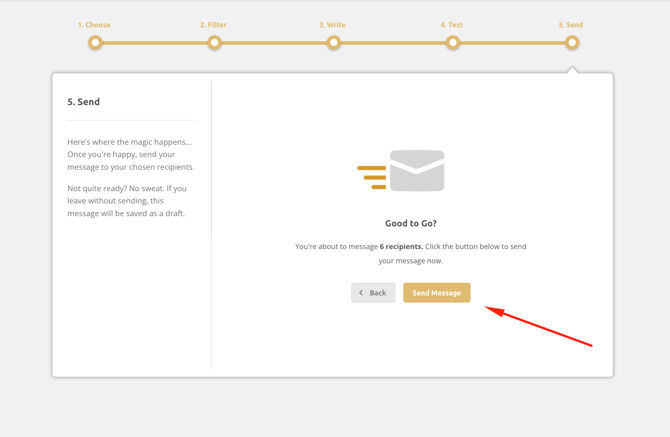Click the chevron arrow inside Back button

pos(361,293)
